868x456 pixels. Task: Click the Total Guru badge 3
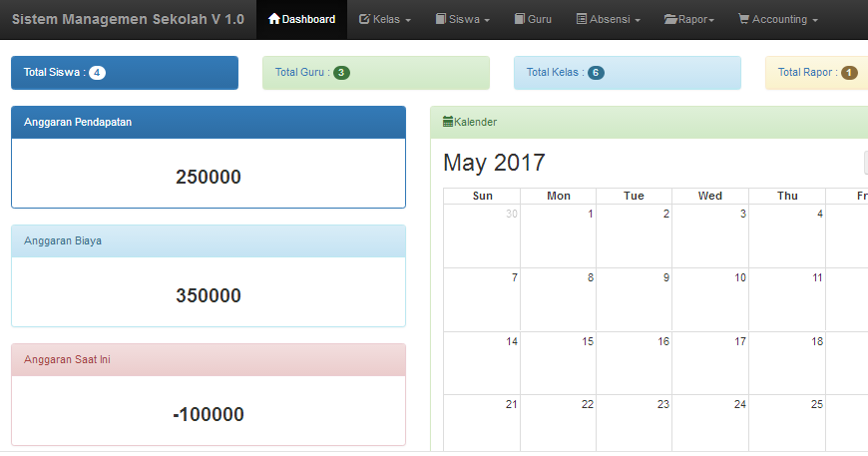(x=341, y=73)
